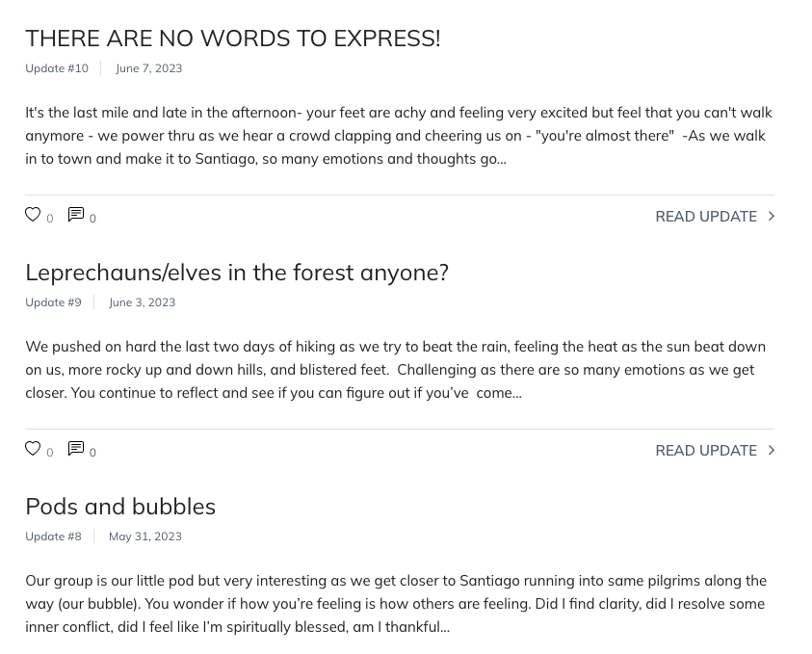This screenshot has width=812, height=654.
Task: Click the June 7, 2023 date
Action: point(149,68)
